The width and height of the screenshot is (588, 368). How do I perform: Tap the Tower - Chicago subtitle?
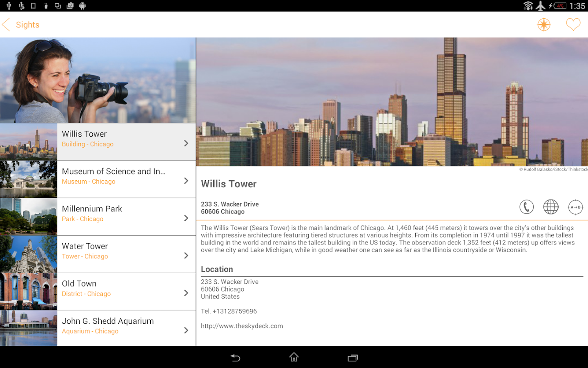pos(85,256)
